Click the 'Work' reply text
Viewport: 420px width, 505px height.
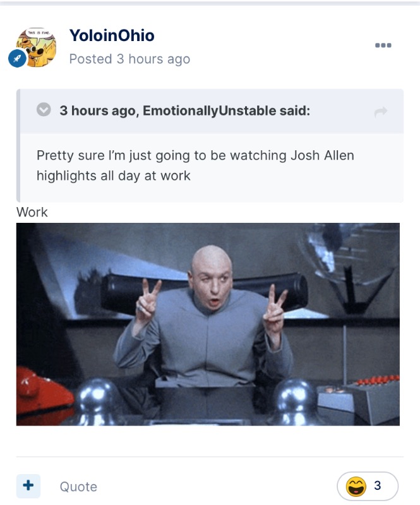[32, 212]
